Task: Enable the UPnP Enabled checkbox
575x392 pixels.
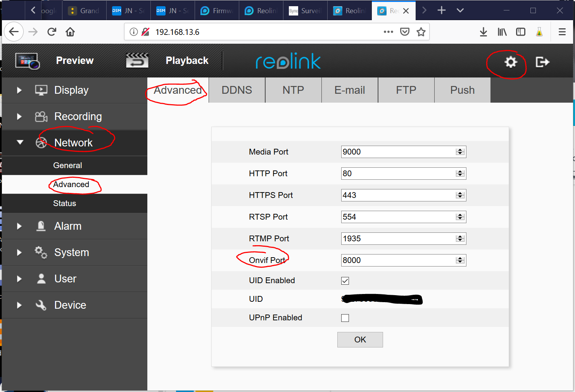Action: pos(345,318)
